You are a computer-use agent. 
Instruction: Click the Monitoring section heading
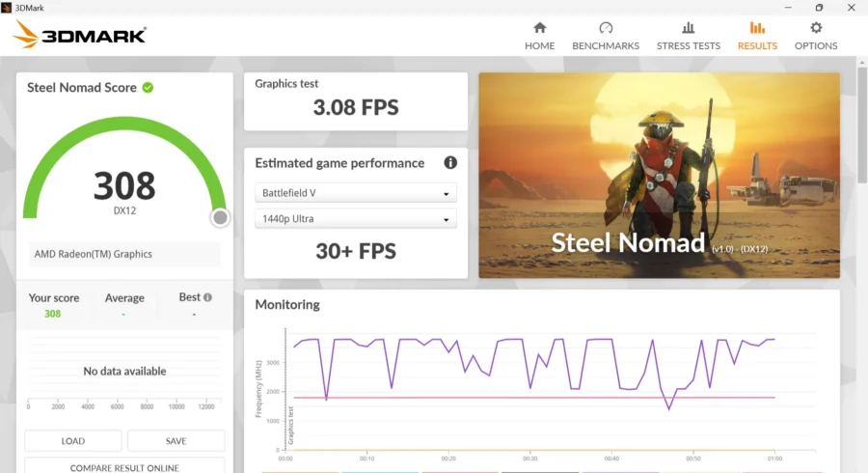[287, 305]
